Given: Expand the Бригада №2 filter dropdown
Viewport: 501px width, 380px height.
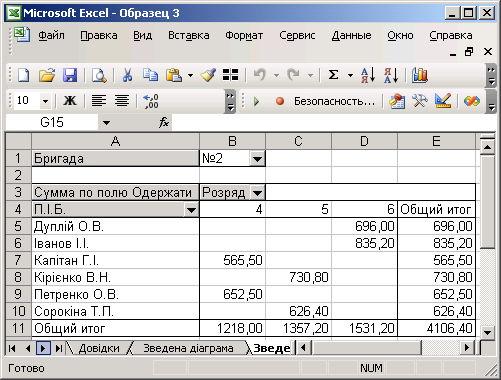Looking at the screenshot, I should [257, 159].
